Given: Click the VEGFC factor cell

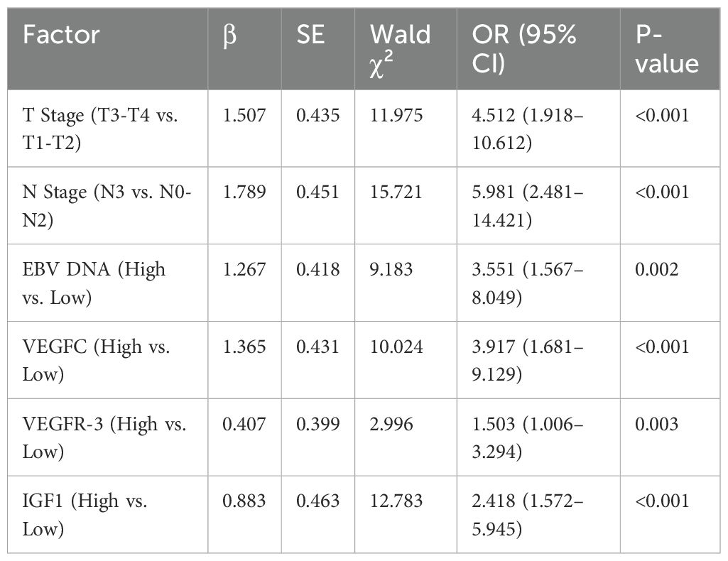Looking at the screenshot, I should pos(96,359).
